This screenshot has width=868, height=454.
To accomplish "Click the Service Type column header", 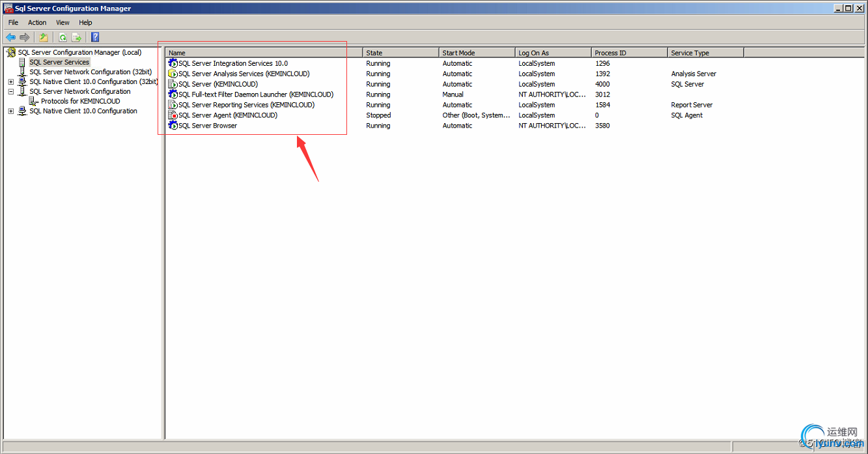I will 706,53.
